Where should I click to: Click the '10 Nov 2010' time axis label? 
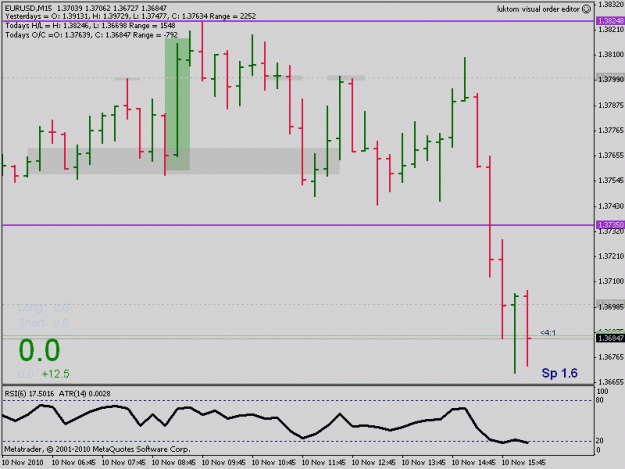point(23,463)
